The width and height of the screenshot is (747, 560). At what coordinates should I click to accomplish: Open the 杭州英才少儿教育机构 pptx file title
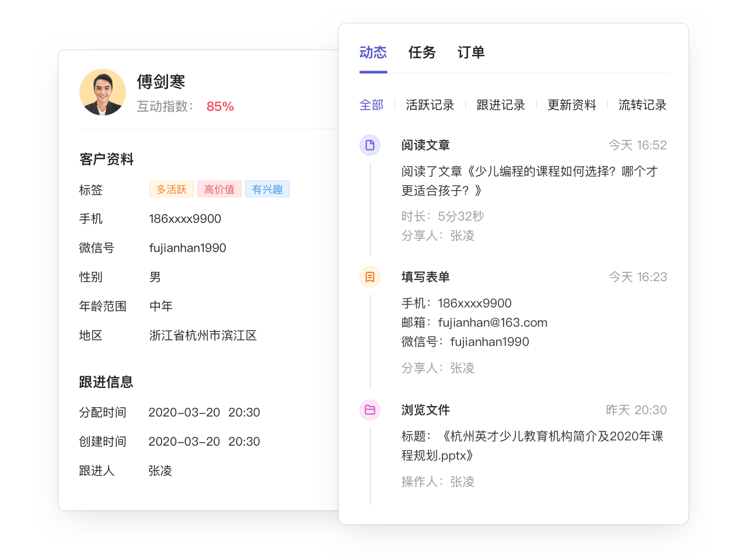point(532,446)
